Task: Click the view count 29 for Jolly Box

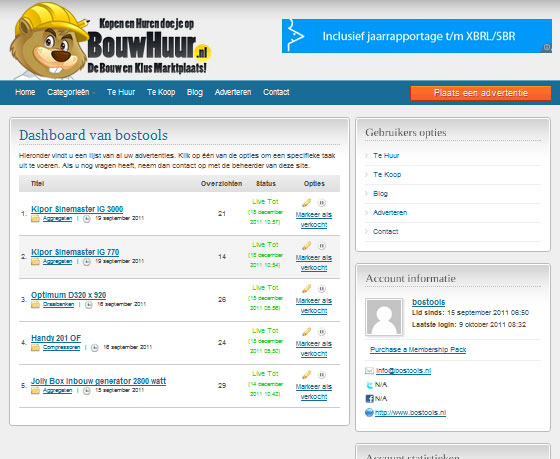Action: click(222, 386)
